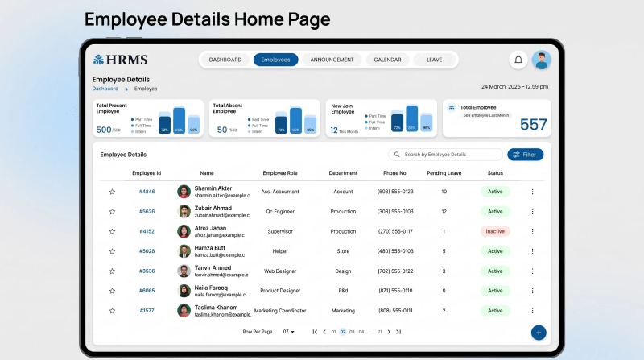The width and height of the screenshot is (644, 360).
Task: Click the Total Employee card icon
Action: tap(452, 108)
